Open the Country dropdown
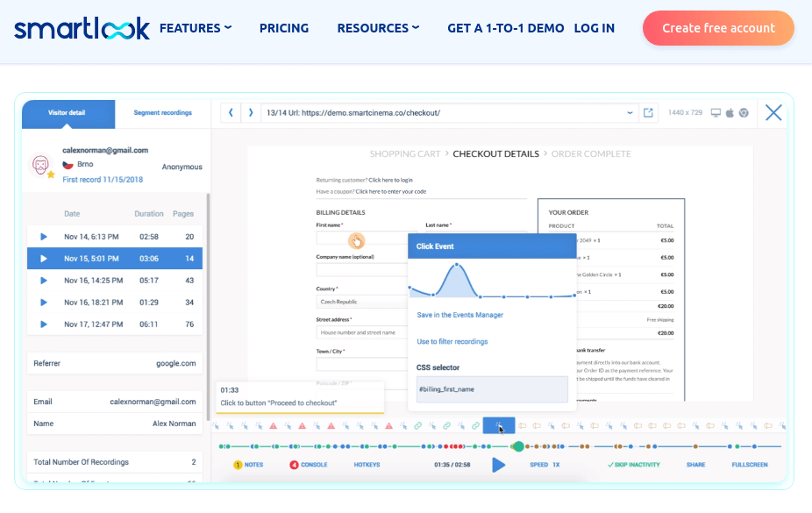The width and height of the screenshot is (812, 513). tap(362, 302)
